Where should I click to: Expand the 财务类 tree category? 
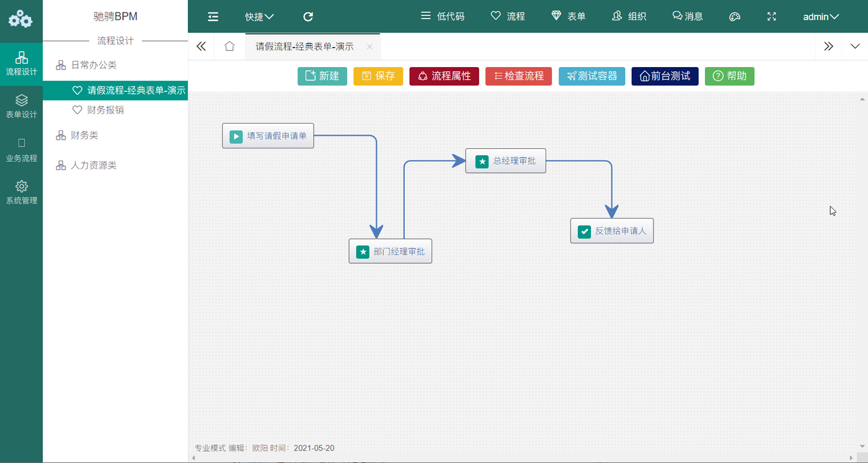77,135
